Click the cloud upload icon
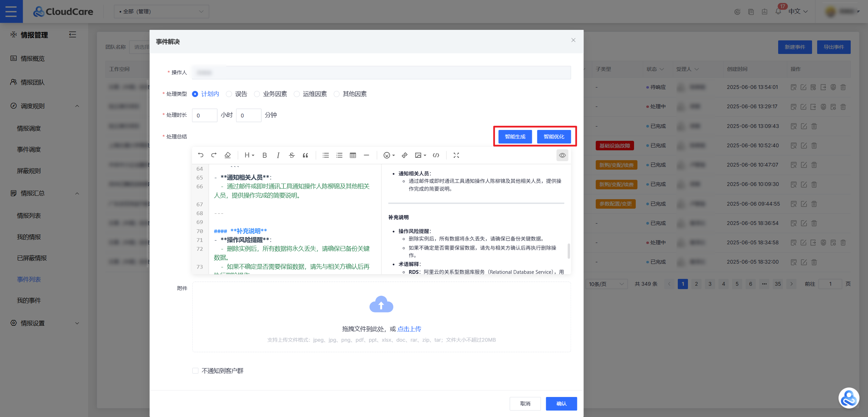The height and width of the screenshot is (417, 868). coord(381,304)
